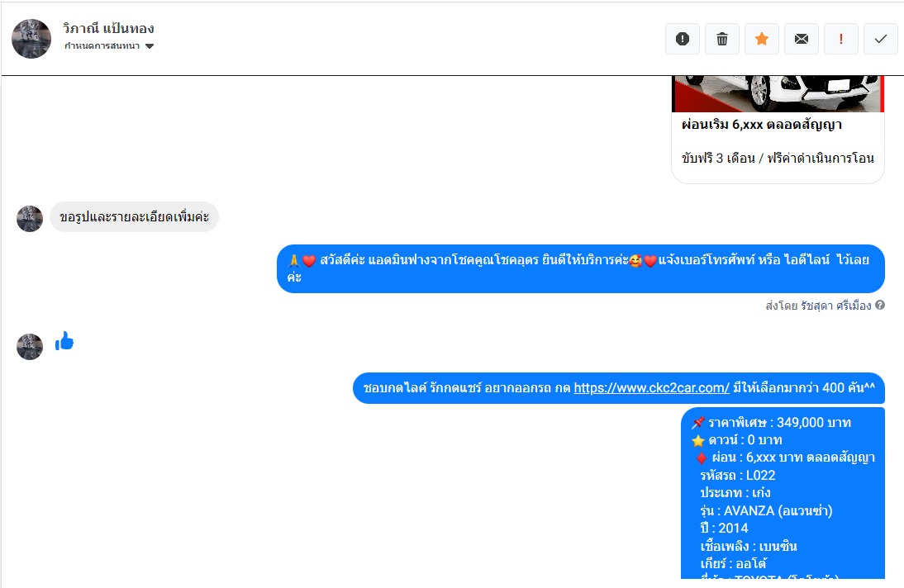Click the card title ผ่อนเริ่ม 6,xxx ตลอดสัญญา
This screenshot has width=904, height=588.
point(762,125)
